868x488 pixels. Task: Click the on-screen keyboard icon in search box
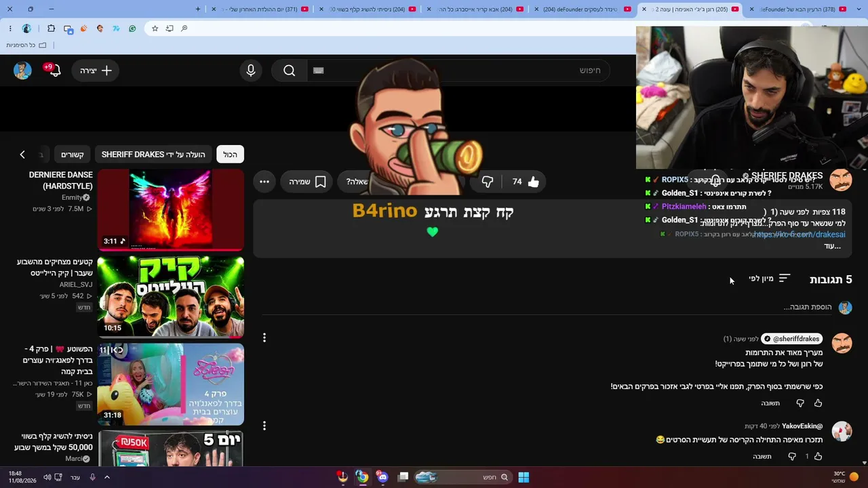319,70
